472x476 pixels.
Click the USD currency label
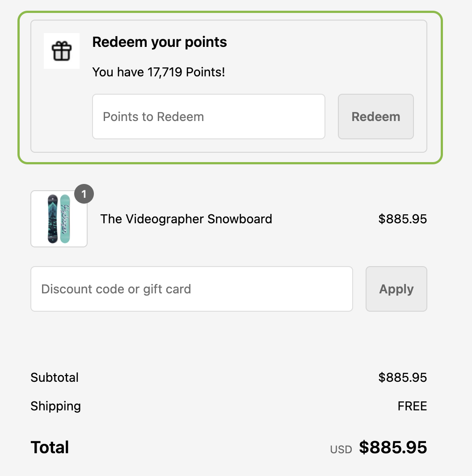coord(341,449)
